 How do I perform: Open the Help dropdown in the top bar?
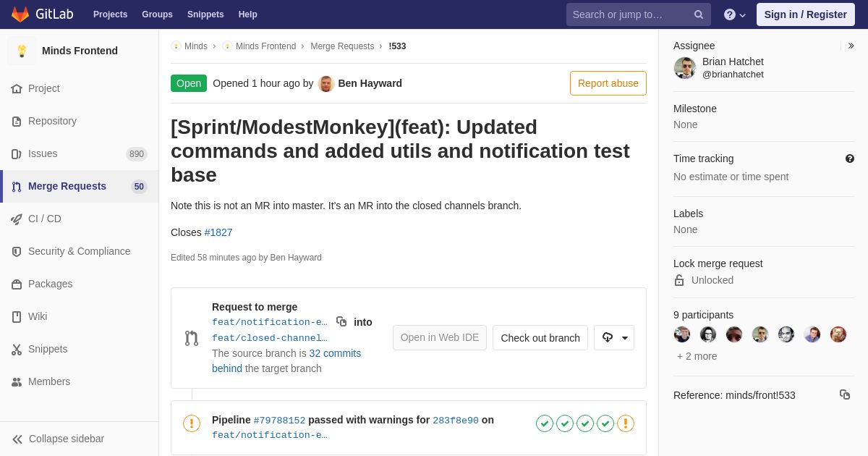(736, 14)
